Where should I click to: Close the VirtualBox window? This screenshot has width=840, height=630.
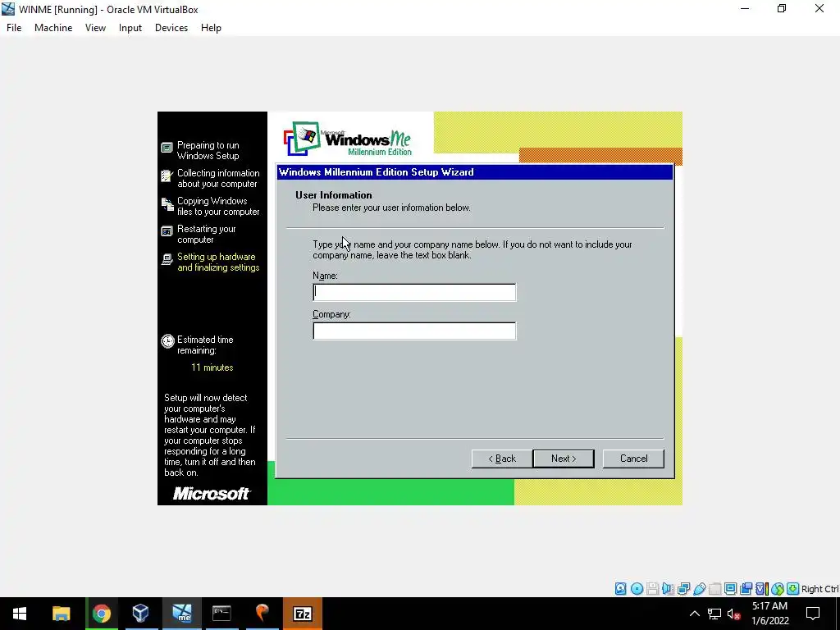point(819,9)
